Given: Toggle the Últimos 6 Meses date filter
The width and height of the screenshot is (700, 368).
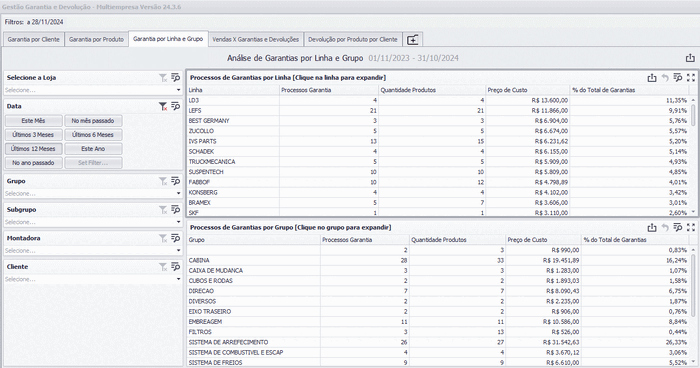Looking at the screenshot, I should tap(93, 134).
